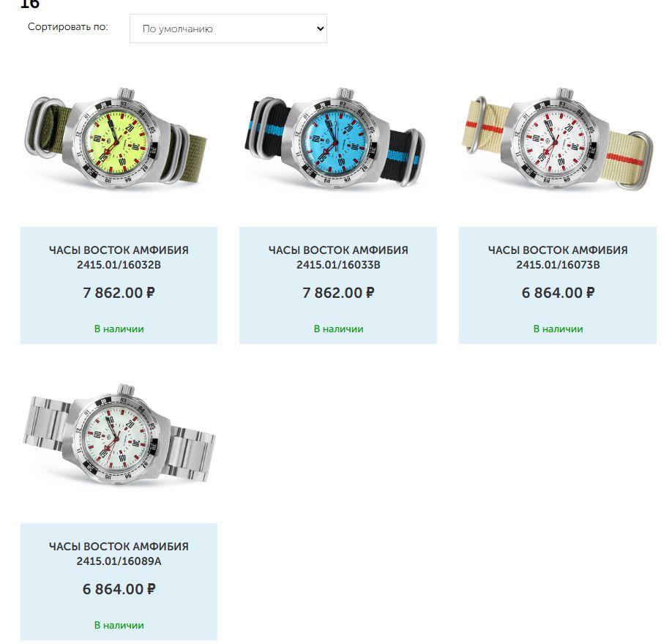Open the blue-dial watch image with black strap
Viewport: 669px width, 644px height.
click(x=335, y=138)
